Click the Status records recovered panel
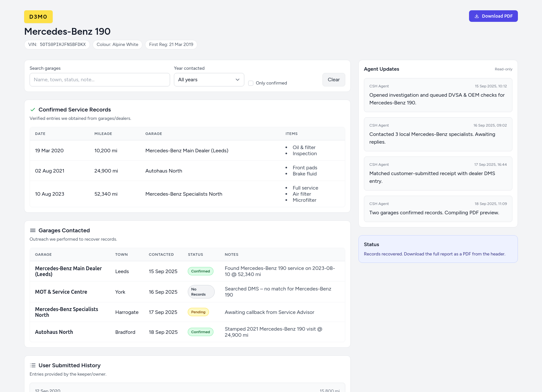Screen dimensions: 542x392 tap(438, 249)
